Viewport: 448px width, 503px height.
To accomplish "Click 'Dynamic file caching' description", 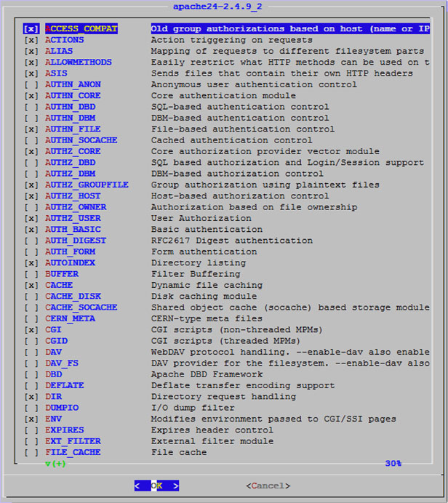I will (207, 285).
